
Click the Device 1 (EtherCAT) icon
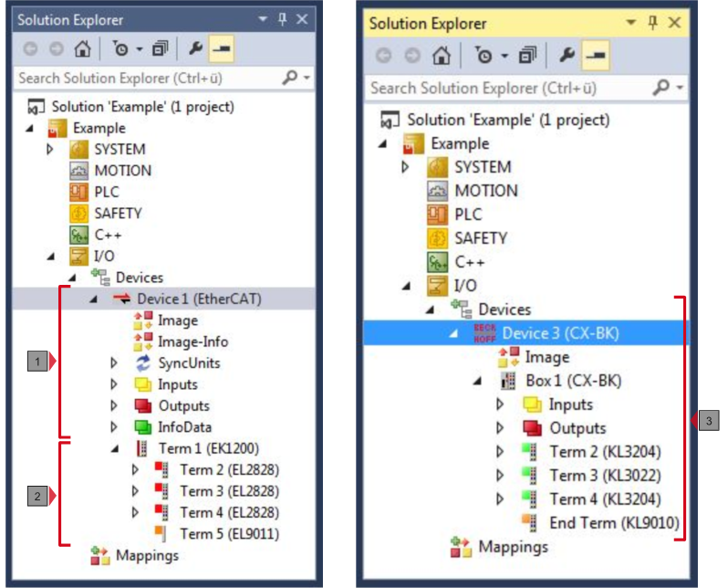(121, 299)
